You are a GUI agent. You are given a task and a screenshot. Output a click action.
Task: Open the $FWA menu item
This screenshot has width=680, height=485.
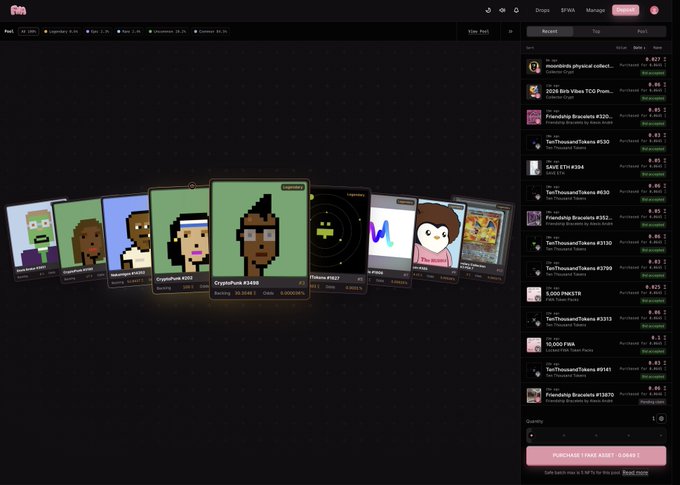coord(568,10)
